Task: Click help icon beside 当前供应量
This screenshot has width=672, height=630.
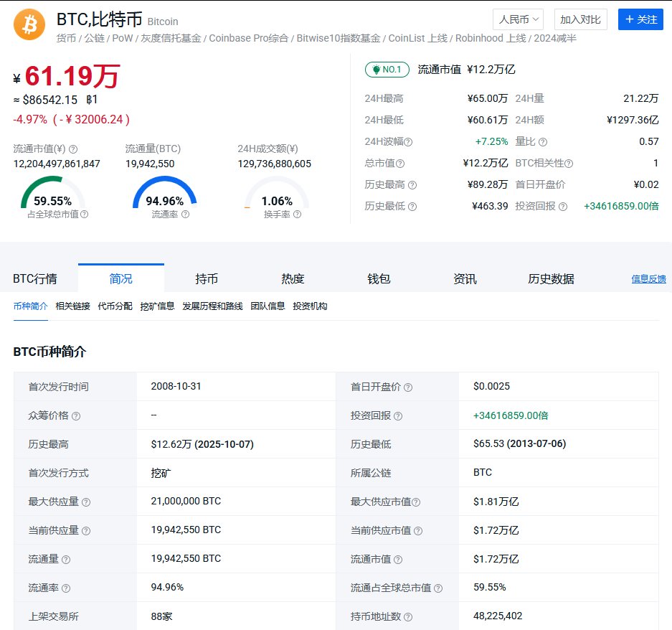Action: [86, 531]
